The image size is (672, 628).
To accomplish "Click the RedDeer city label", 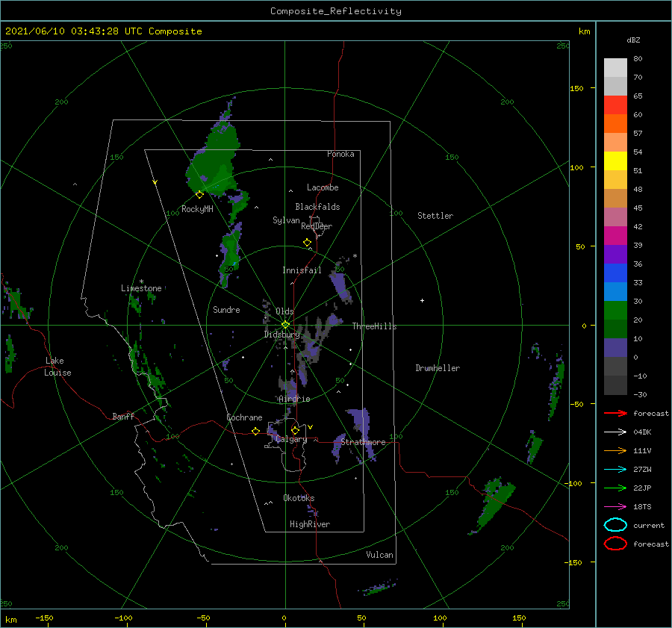I will click(x=317, y=226).
